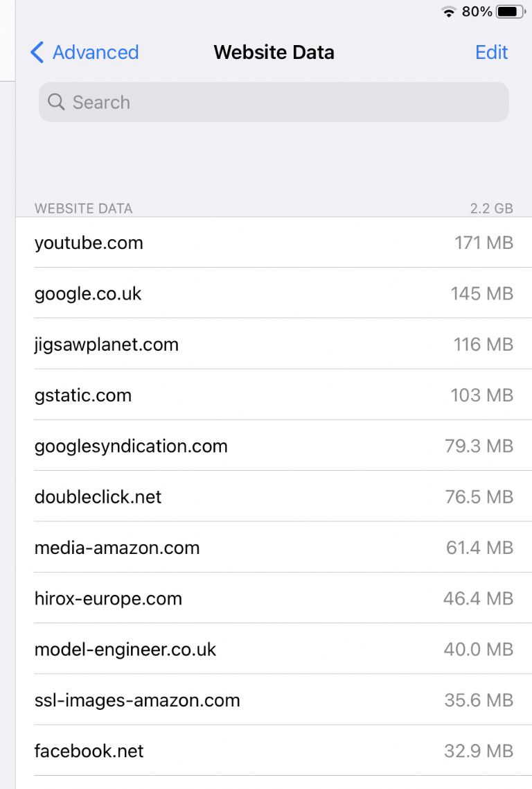This screenshot has height=789, width=532.
Task: Tap the Website Data page title
Action: click(x=274, y=52)
